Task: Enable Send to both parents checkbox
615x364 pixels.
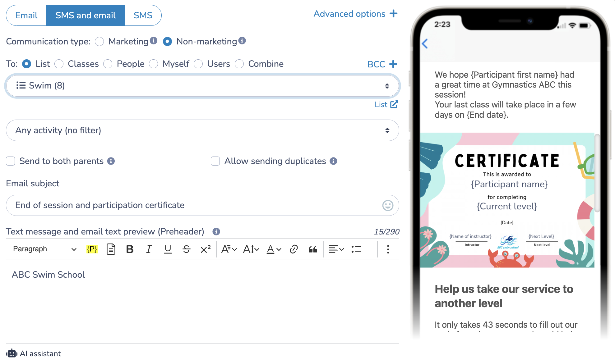Action: [11, 161]
